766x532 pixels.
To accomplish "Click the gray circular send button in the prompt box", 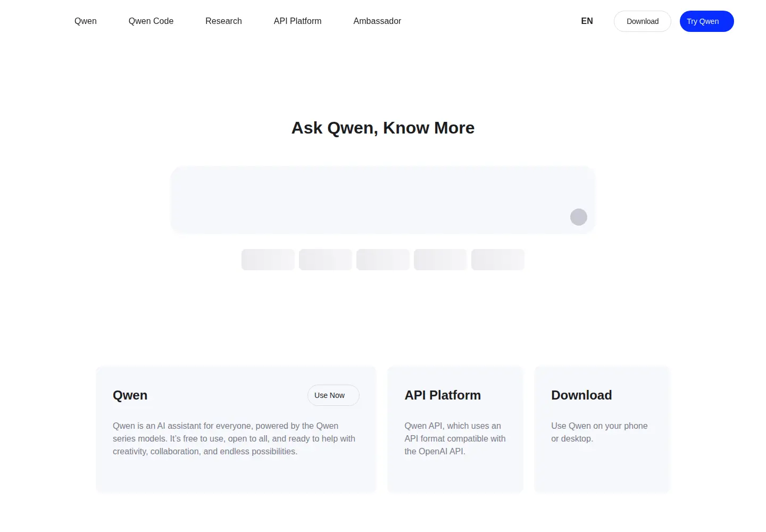I will [579, 217].
